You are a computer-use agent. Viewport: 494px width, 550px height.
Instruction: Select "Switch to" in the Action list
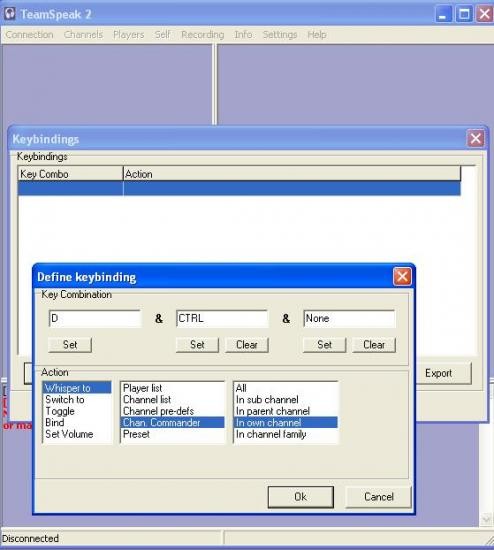(x=65, y=400)
